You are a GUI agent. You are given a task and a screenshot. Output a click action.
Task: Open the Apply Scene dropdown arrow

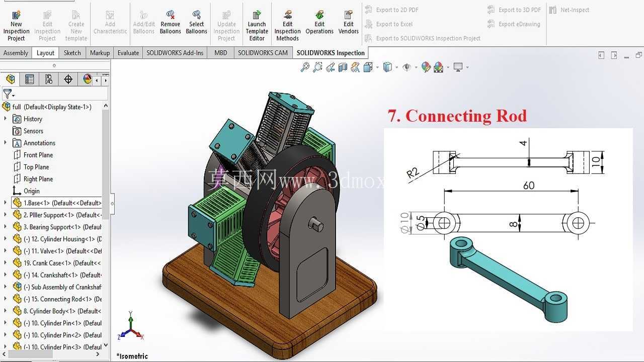point(447,67)
